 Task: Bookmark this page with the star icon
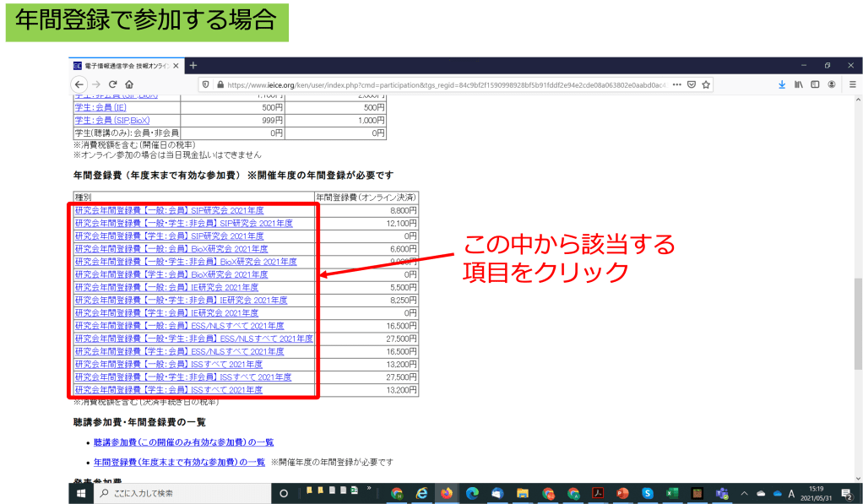coord(706,84)
